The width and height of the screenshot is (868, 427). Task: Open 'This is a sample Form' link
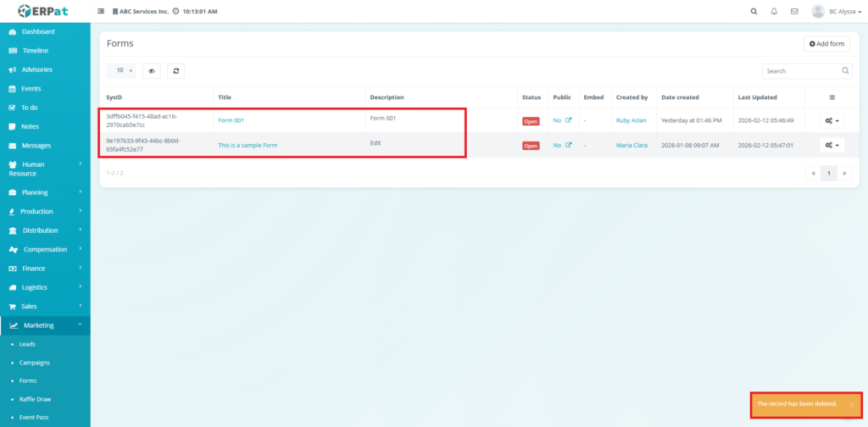coord(248,146)
